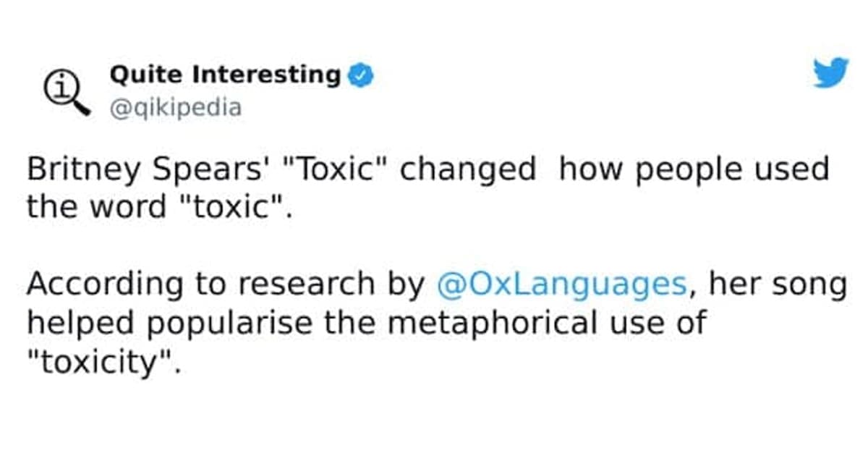Click the "Quite Interesting" display name
The image size is (868, 456).
225,75
